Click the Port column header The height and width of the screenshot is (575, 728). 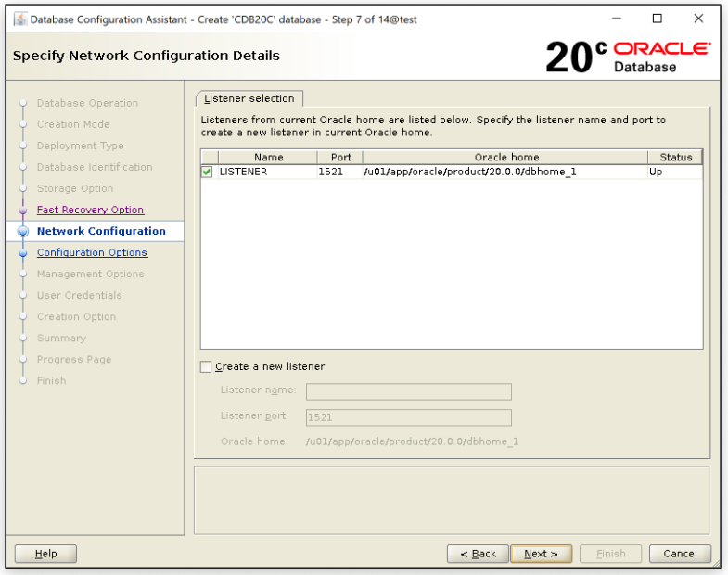pos(340,158)
